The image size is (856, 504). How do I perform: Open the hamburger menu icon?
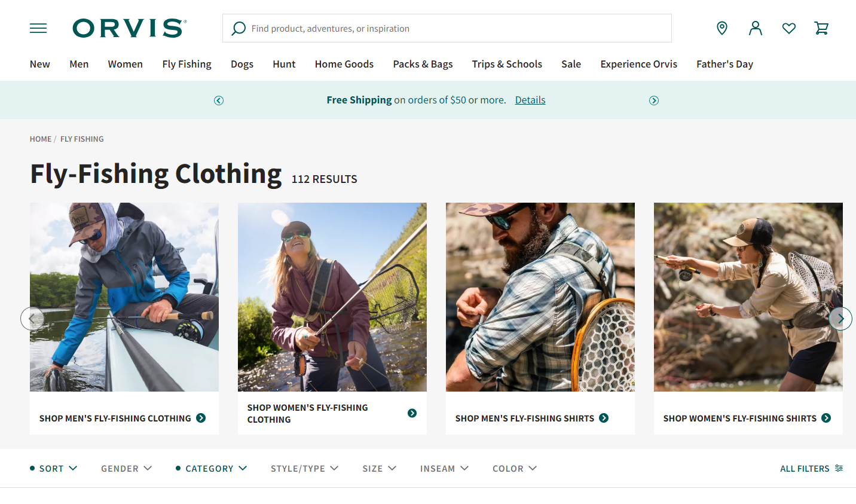pyautogui.click(x=38, y=28)
